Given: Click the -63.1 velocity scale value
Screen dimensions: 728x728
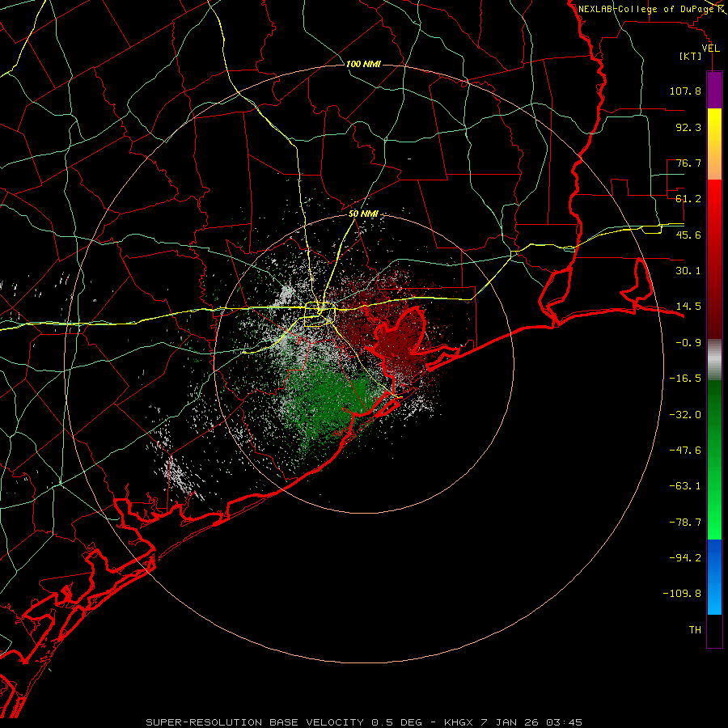Looking at the screenshot, I should pos(685,486).
